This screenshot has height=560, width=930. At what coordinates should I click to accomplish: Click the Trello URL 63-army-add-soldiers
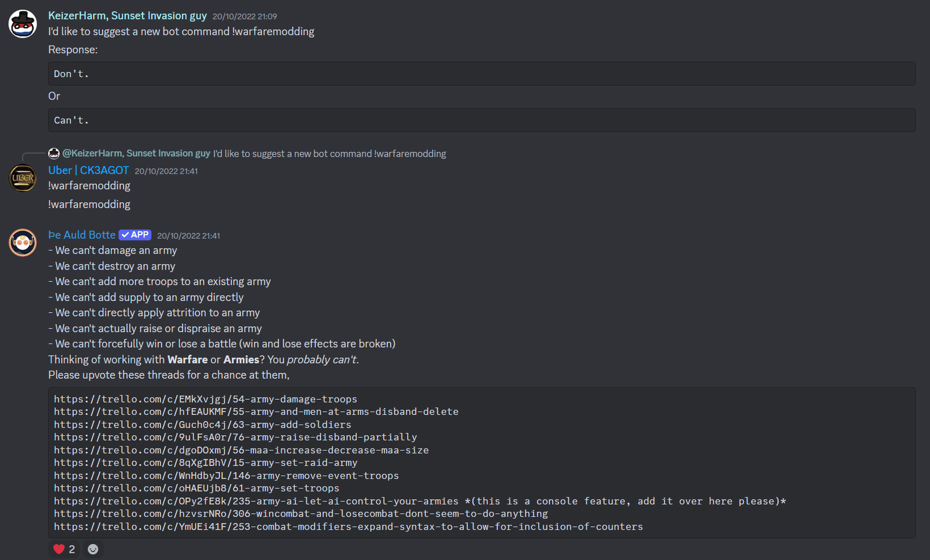click(x=203, y=425)
